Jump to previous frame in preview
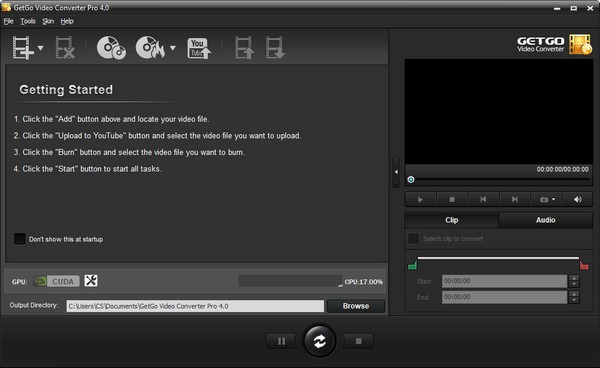The image size is (600, 368). pos(483,199)
